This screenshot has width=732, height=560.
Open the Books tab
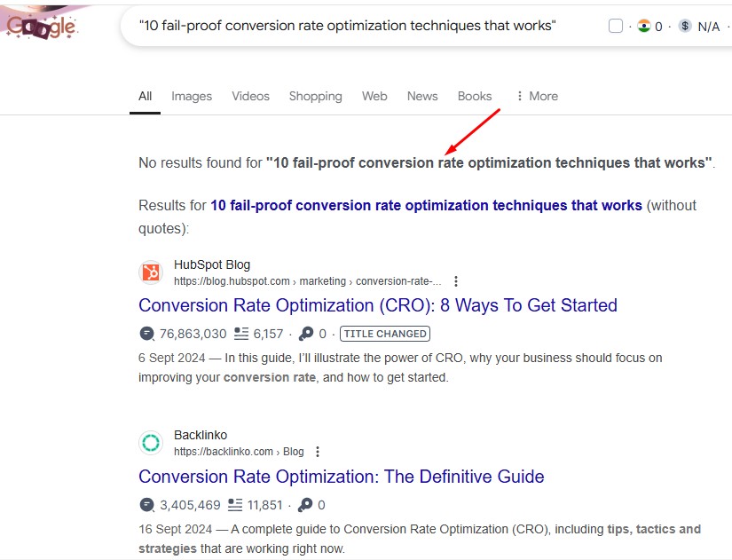click(x=475, y=96)
